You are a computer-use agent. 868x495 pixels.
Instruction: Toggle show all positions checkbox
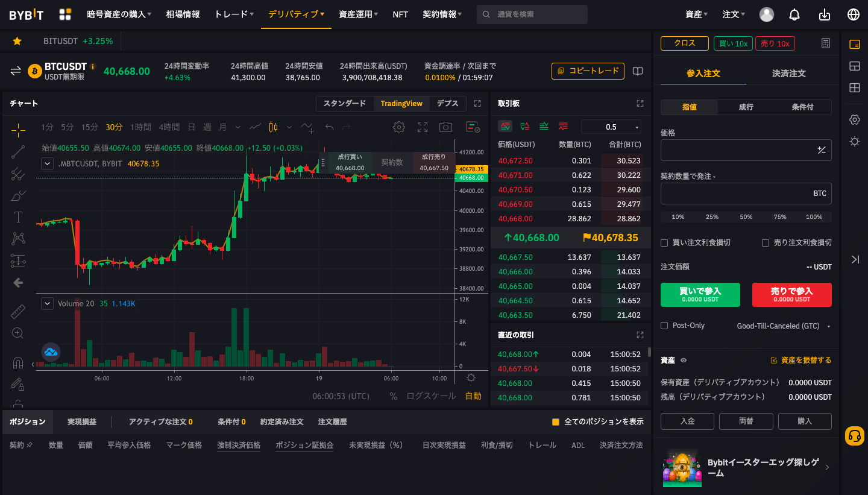(556, 422)
